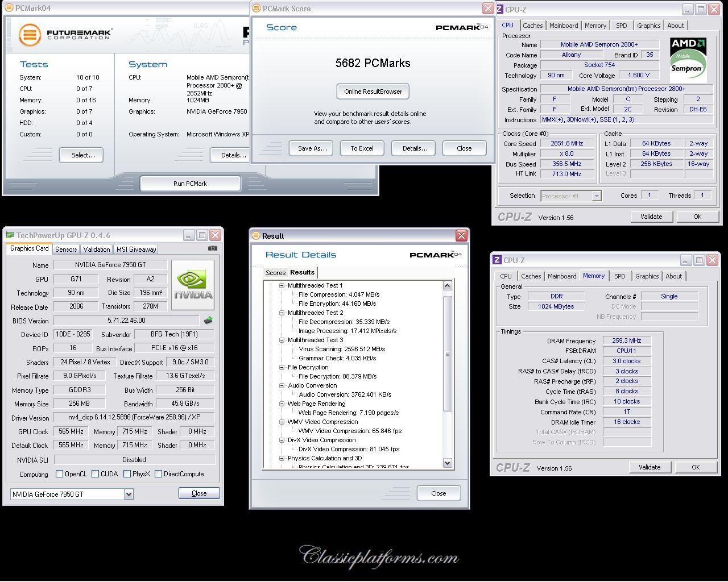Screen dimensions: 728x582
Task: Click the PCMark Score title bar icon
Action: 257,8
